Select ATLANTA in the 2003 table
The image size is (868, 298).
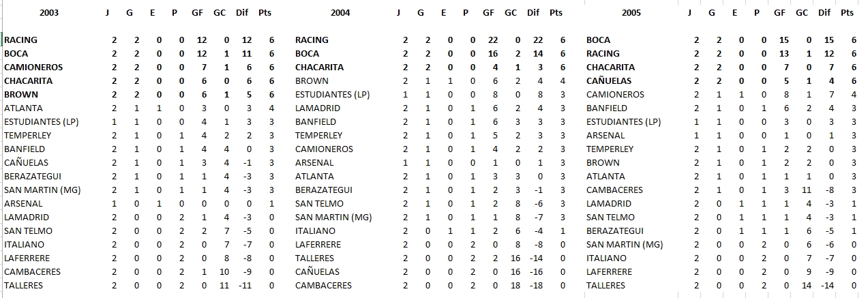pyautogui.click(x=23, y=108)
